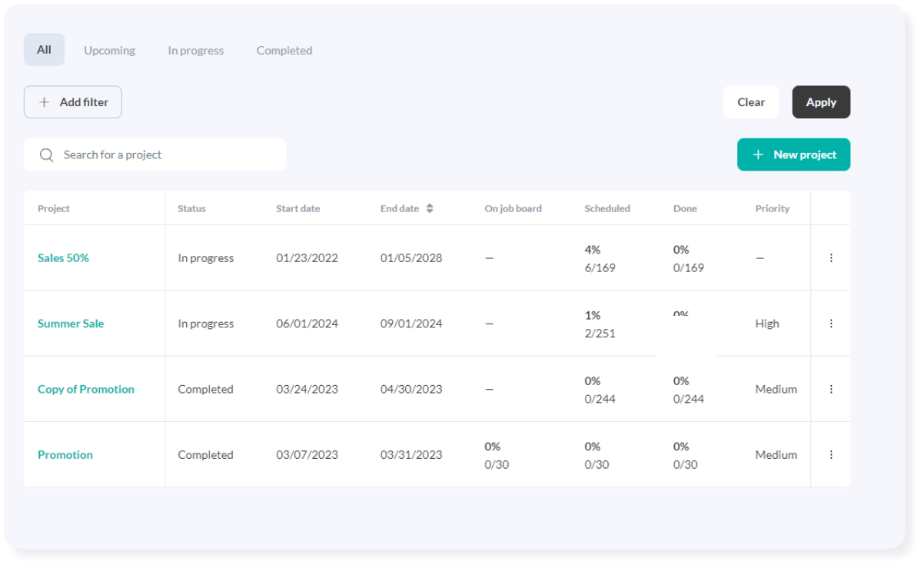The height and width of the screenshot is (568, 924).
Task: Click scheduled value 6/169
Action: coord(600,267)
